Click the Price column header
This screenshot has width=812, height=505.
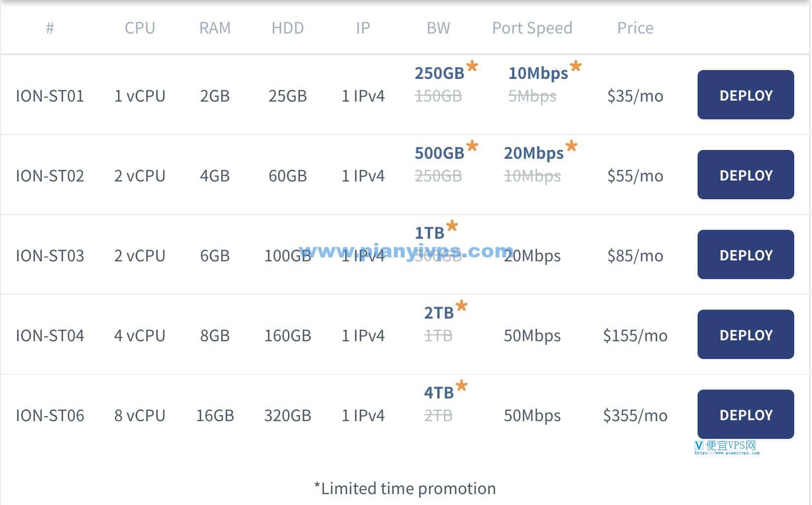point(635,28)
